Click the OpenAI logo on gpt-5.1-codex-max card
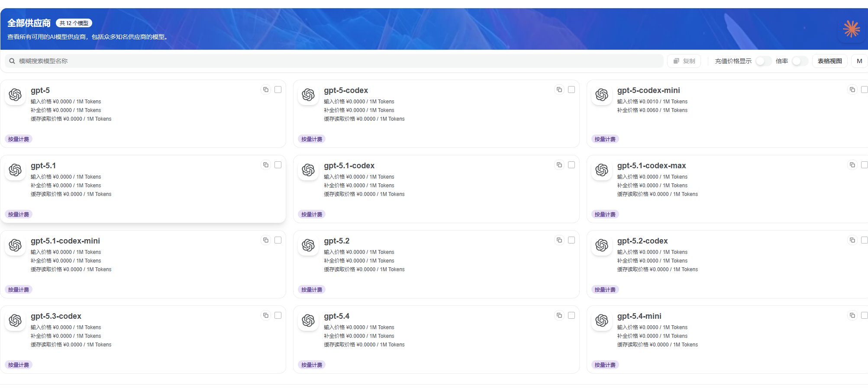Image resolution: width=868 pixels, height=391 pixels. pyautogui.click(x=602, y=170)
